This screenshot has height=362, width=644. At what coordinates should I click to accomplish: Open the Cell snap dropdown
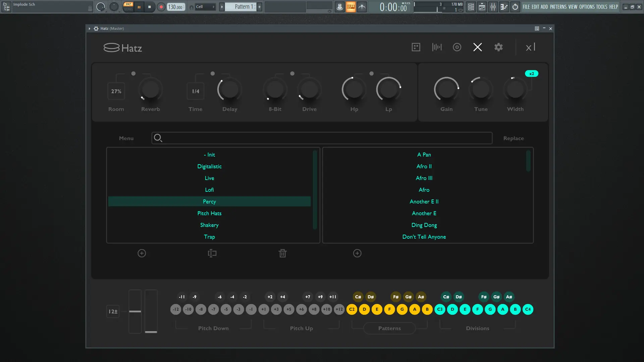205,7
